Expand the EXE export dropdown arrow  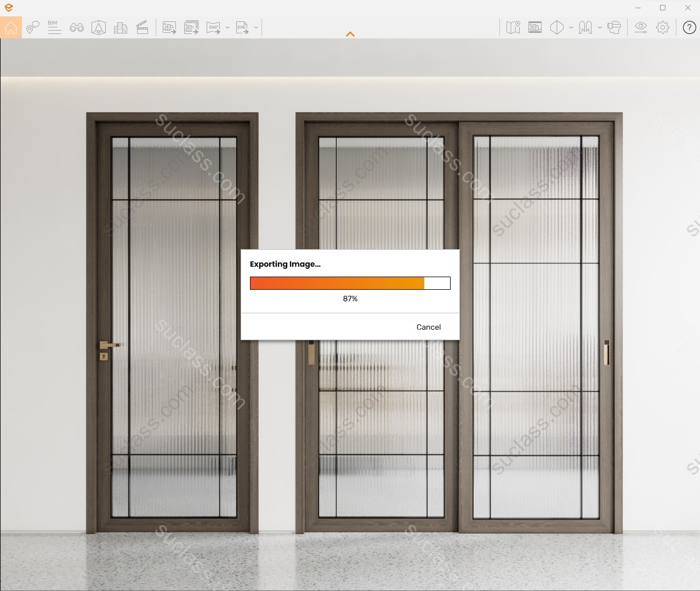pos(256,27)
